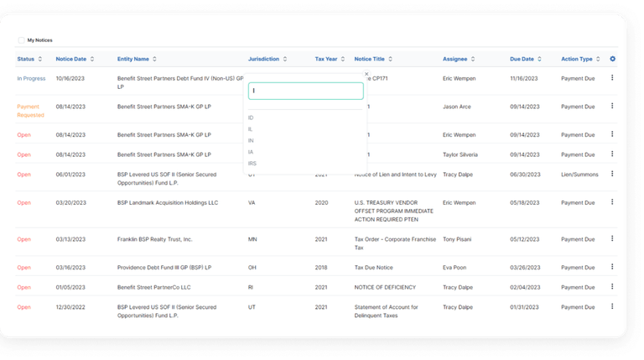Sort by Entity Name column arrows

[x=154, y=60]
